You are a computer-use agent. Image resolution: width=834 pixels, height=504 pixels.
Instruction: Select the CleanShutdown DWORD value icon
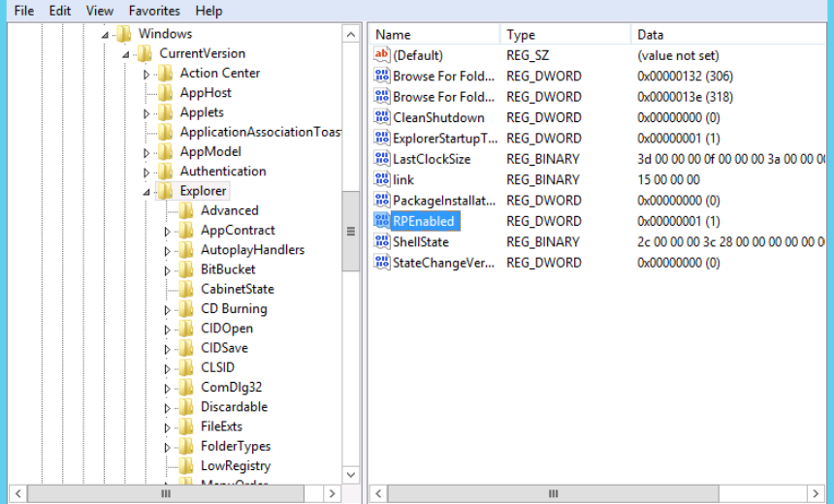coord(381,117)
